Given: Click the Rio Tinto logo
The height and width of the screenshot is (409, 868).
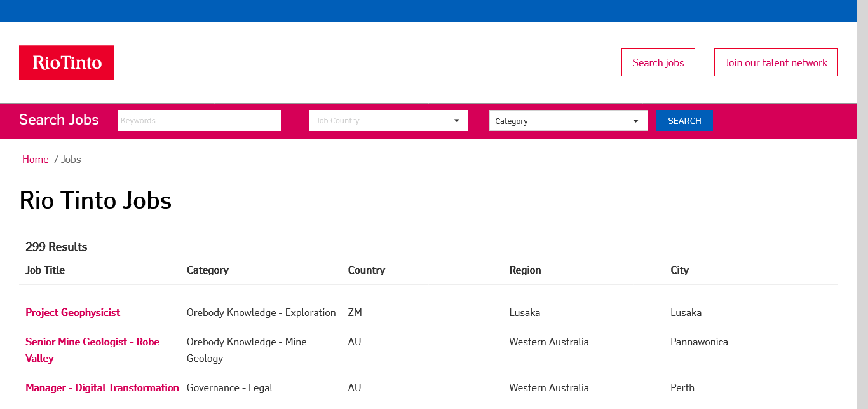Looking at the screenshot, I should click(67, 62).
